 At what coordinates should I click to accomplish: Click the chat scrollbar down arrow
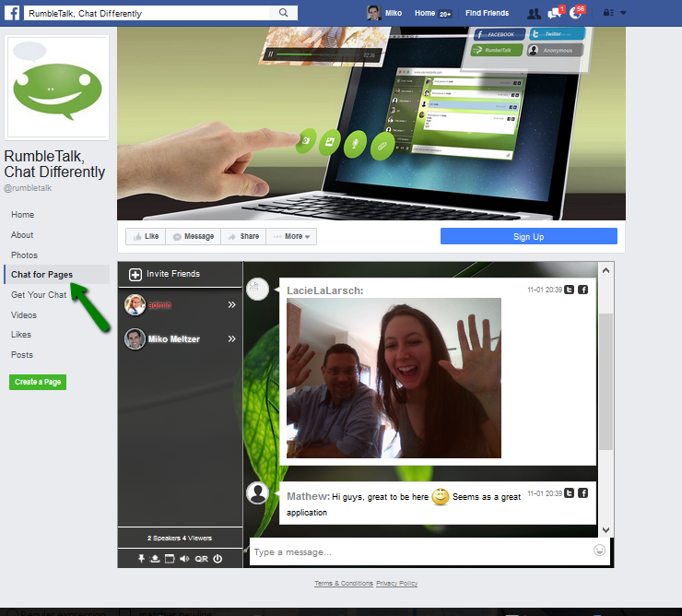606,530
